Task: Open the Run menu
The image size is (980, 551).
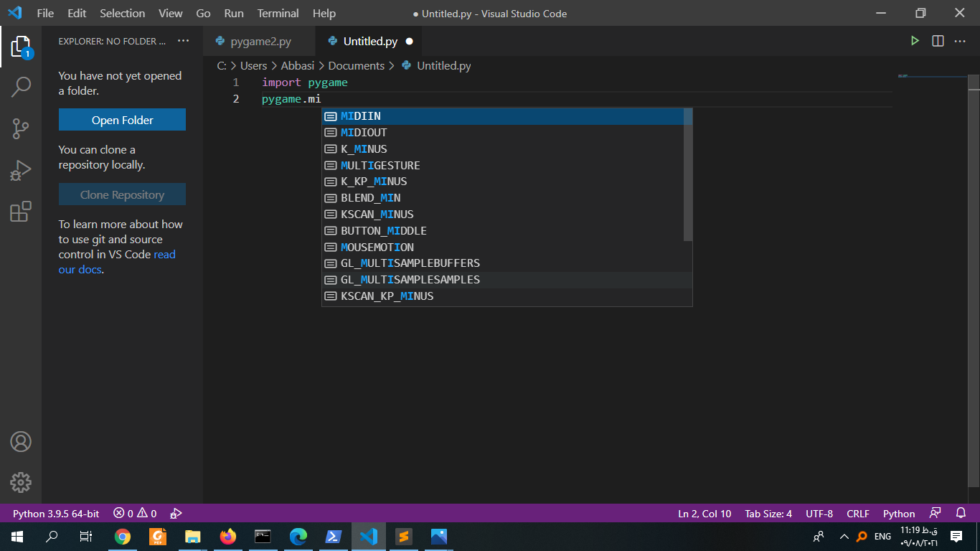Action: 233,13
